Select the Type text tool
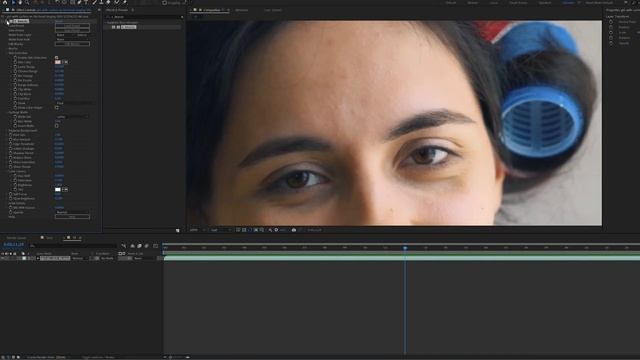Screen dimensions: 640x360 coord(86,2)
